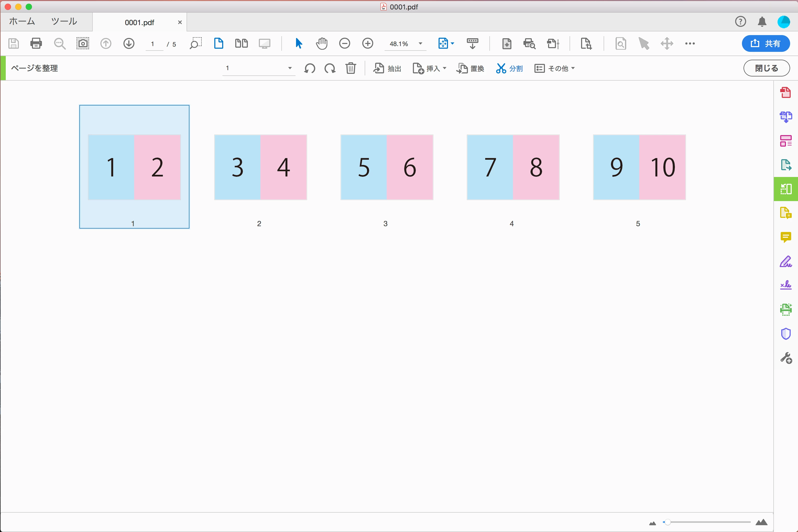Click the zoom out minus icon
The image size is (798, 532).
[x=345, y=43]
